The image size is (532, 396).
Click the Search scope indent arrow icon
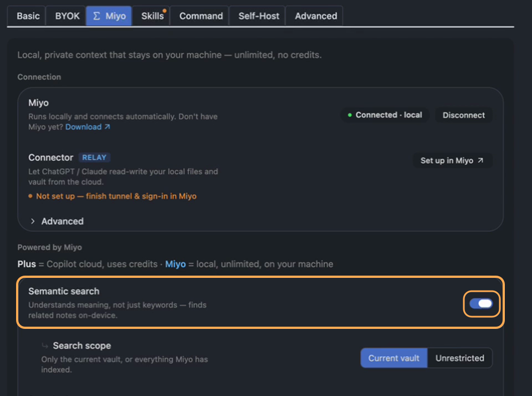click(45, 346)
